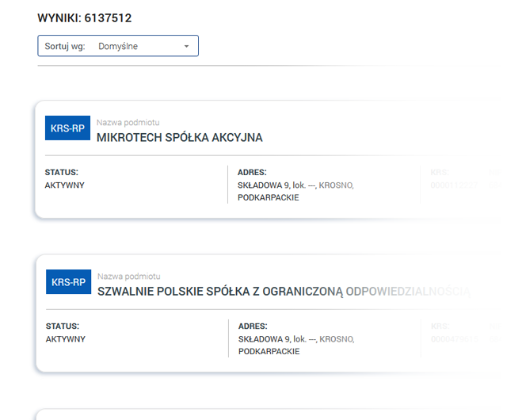Click the dropdown arrow beside Domyślne
The height and width of the screenshot is (420, 526).
point(186,46)
